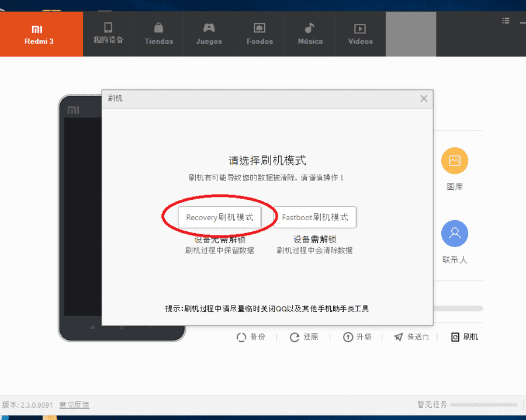Choose Fastboot刷机模式 button
The width and height of the screenshot is (526, 420).
[x=314, y=217]
